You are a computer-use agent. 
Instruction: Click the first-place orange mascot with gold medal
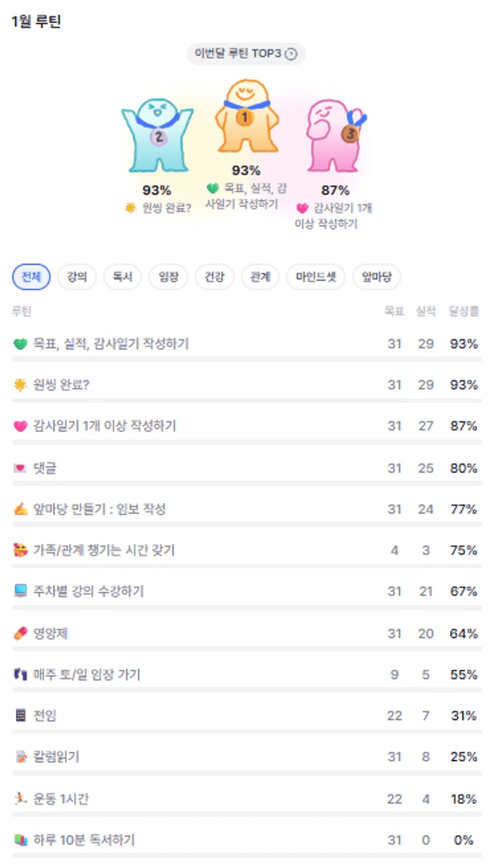pyautogui.click(x=246, y=118)
